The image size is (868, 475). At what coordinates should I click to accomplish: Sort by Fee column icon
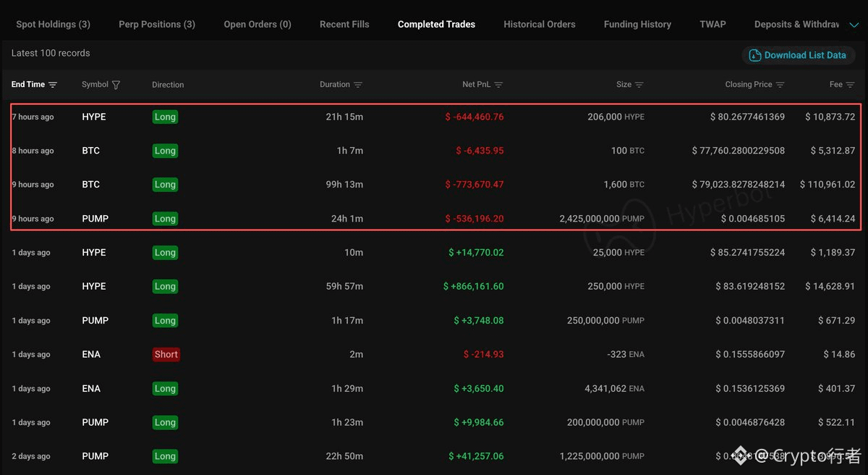[850, 85]
